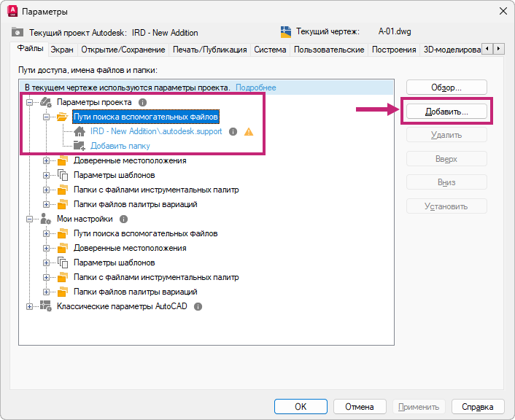Expand project Доверенные местоположения node
This screenshot has height=420, width=515.
click(46, 160)
